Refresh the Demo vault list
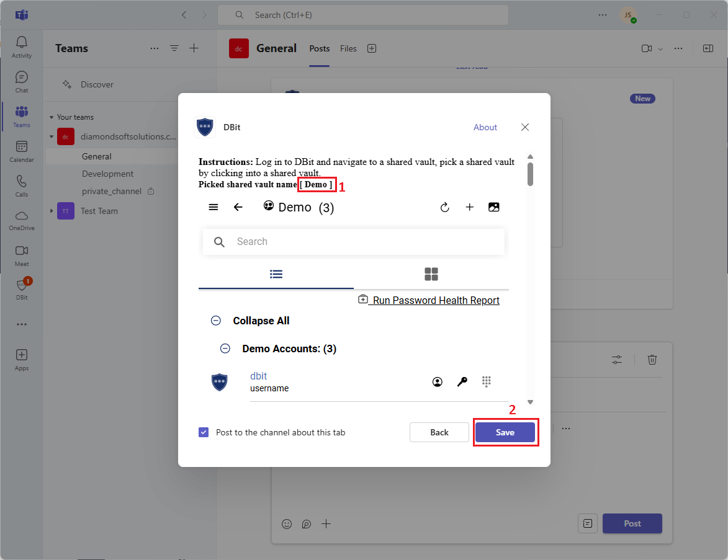Image resolution: width=728 pixels, height=560 pixels. [x=445, y=207]
